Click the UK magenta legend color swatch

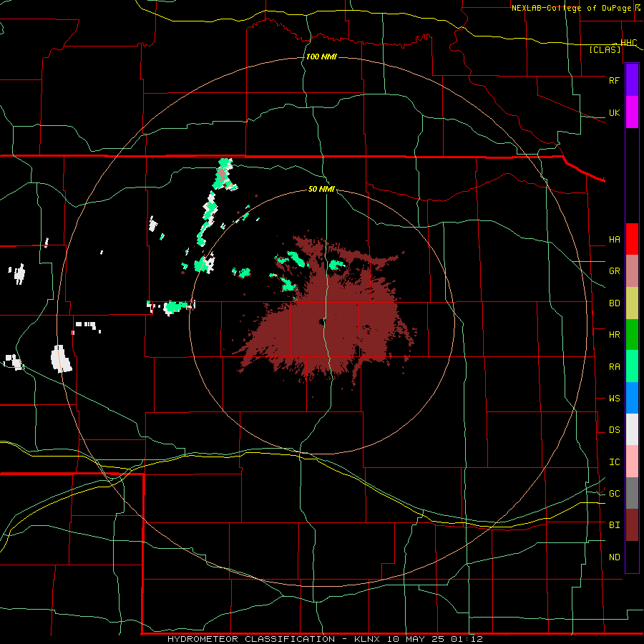click(632, 112)
